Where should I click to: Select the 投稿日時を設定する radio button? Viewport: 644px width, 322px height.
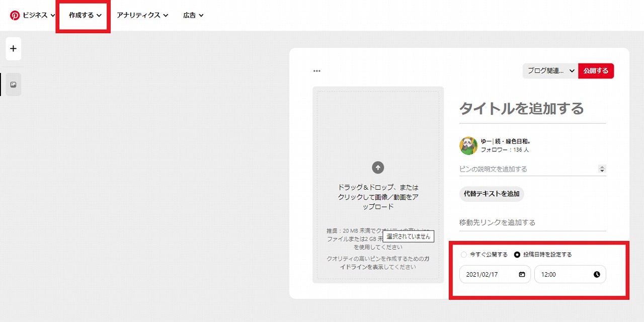click(517, 255)
